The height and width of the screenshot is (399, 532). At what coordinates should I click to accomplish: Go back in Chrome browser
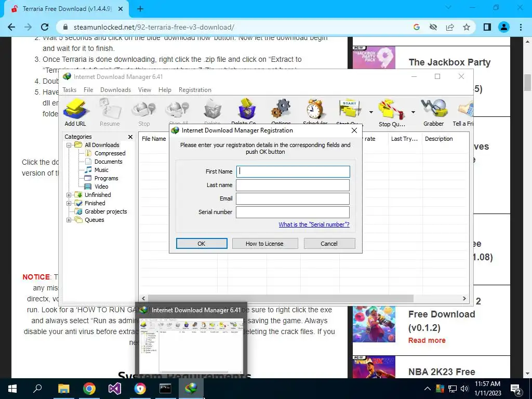[11, 27]
